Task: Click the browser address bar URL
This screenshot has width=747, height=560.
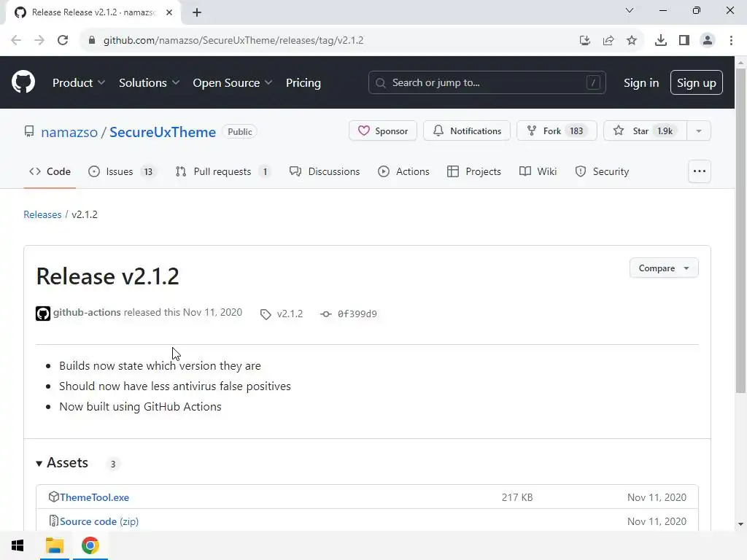Action: pos(233,41)
